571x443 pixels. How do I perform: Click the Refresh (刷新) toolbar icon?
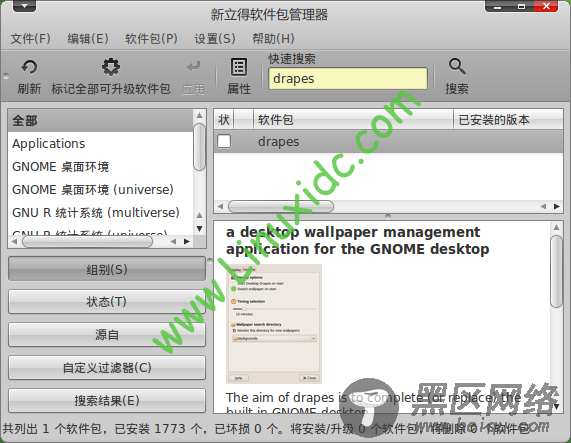click(29, 67)
